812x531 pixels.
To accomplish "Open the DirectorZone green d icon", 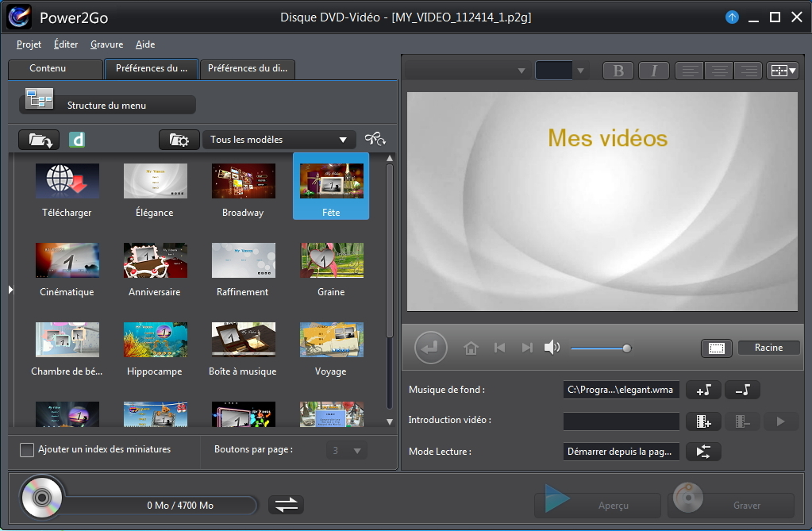I will 77,140.
